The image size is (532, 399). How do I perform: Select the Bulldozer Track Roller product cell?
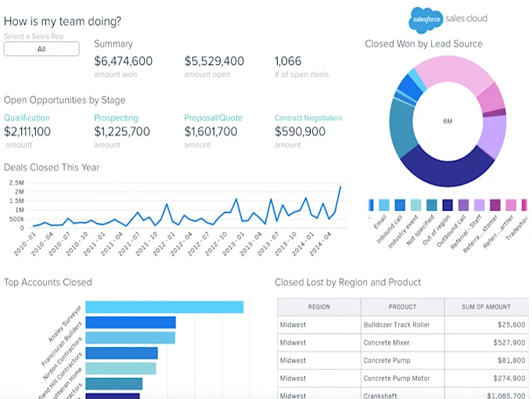[402, 325]
